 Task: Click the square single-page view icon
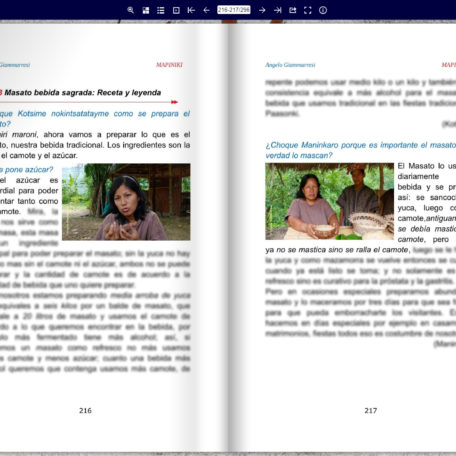pyautogui.click(x=176, y=10)
